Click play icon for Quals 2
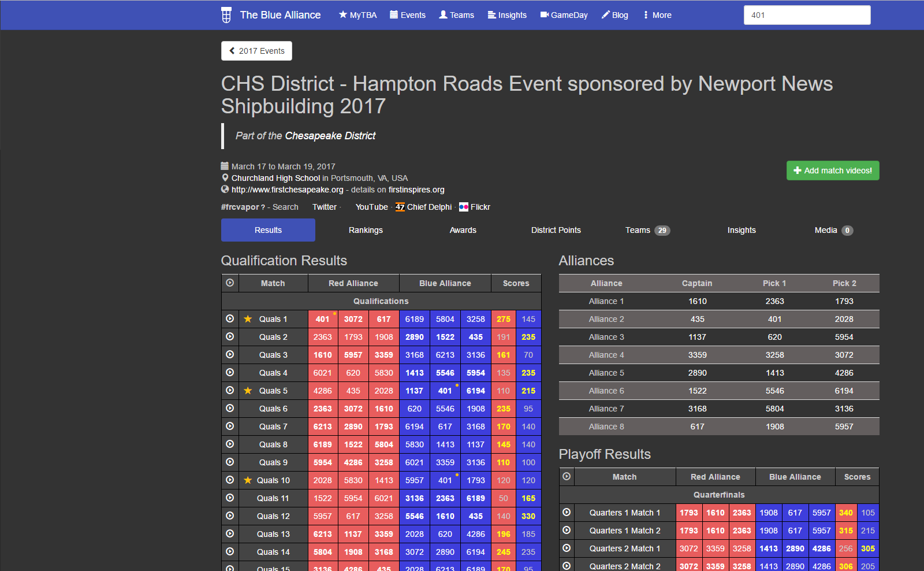 [x=230, y=336]
